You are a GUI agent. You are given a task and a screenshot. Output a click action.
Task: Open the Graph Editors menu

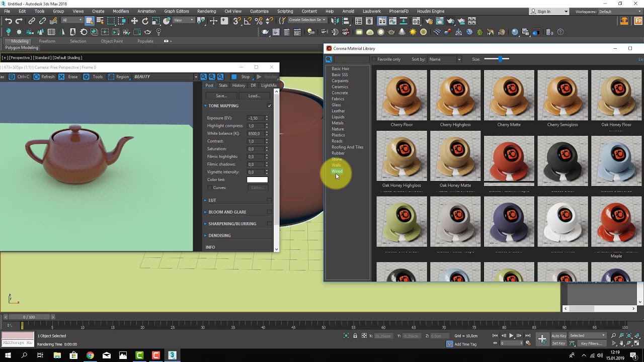[x=177, y=11]
